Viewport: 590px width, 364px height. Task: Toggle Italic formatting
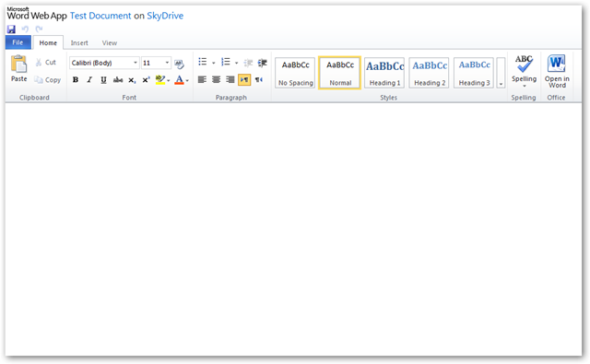click(89, 80)
